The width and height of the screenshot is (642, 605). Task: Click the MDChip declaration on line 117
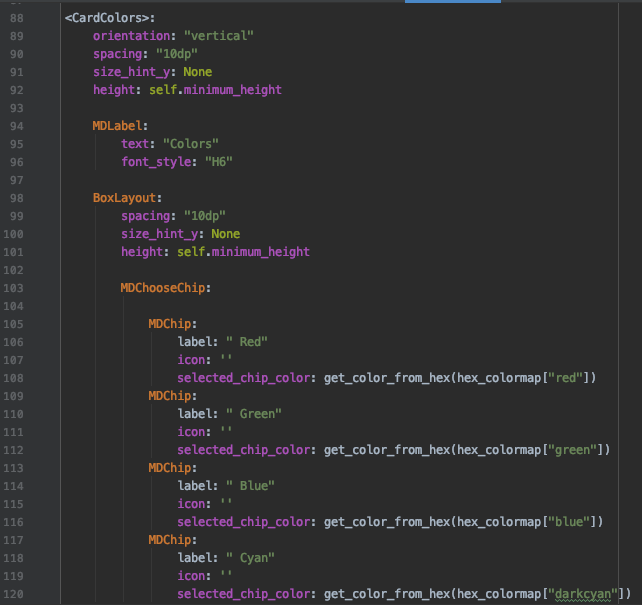170,540
